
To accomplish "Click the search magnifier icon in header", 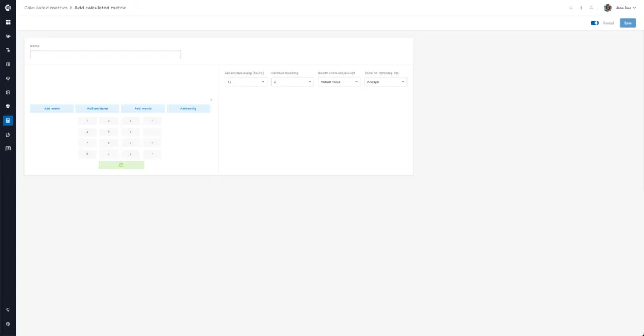I will pyautogui.click(x=571, y=8).
